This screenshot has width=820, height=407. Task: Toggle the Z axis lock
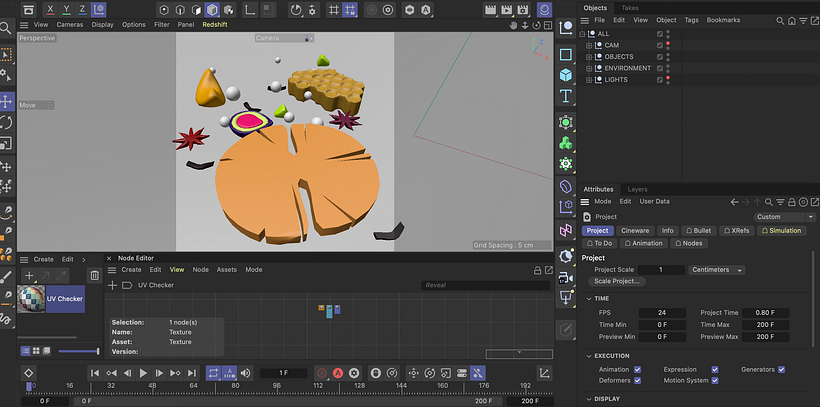[82, 9]
